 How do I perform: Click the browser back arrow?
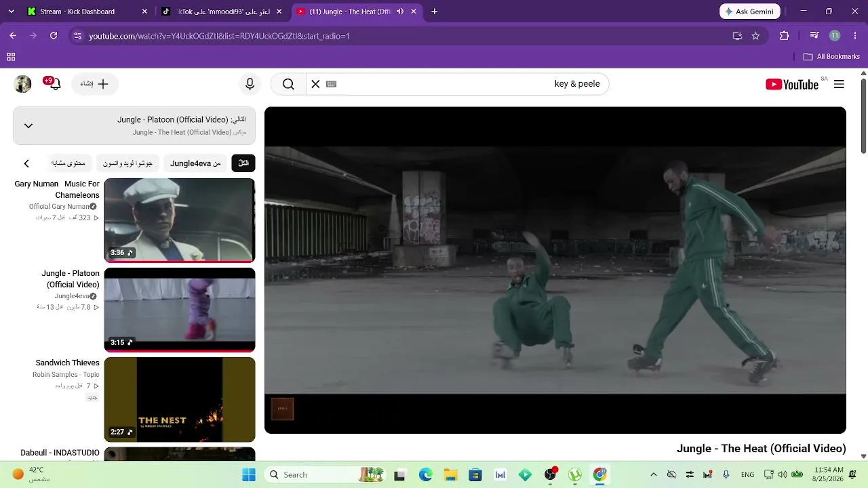tap(13, 36)
